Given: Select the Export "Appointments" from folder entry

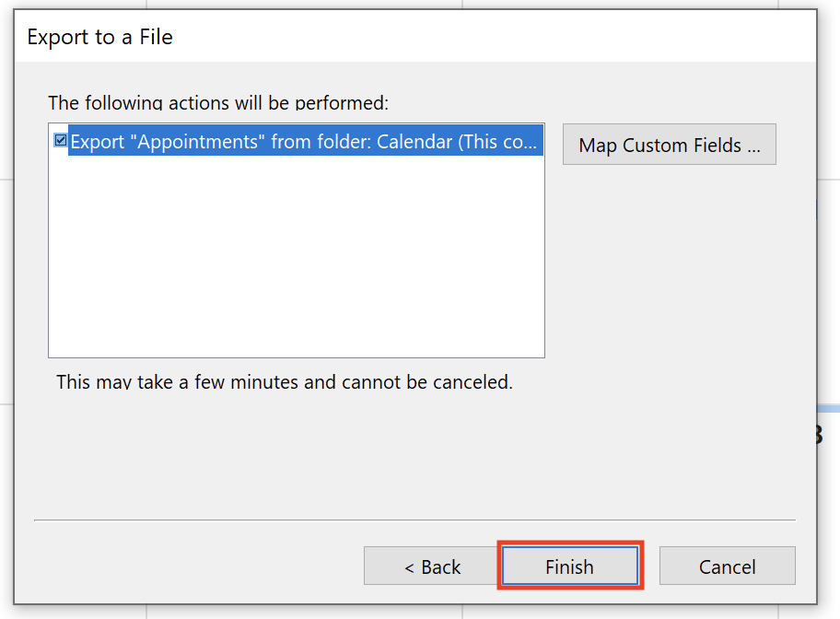Looking at the screenshot, I should [306, 141].
